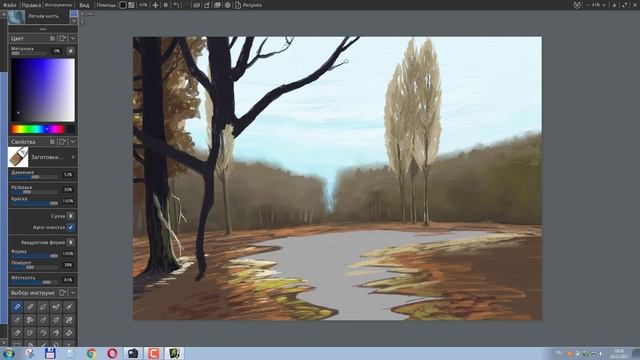Select the highlighted blue tool in tool grid
Image resolution: width=640 pixels, height=360 pixels.
[17, 307]
